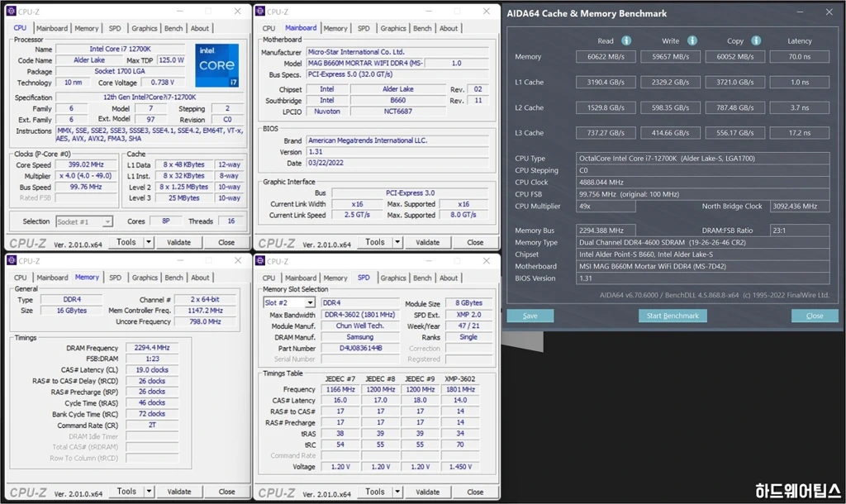The height and width of the screenshot is (504, 846).
Task: Click Multiplier value x 4.0 (4.0 - 49.0)
Action: [86, 176]
